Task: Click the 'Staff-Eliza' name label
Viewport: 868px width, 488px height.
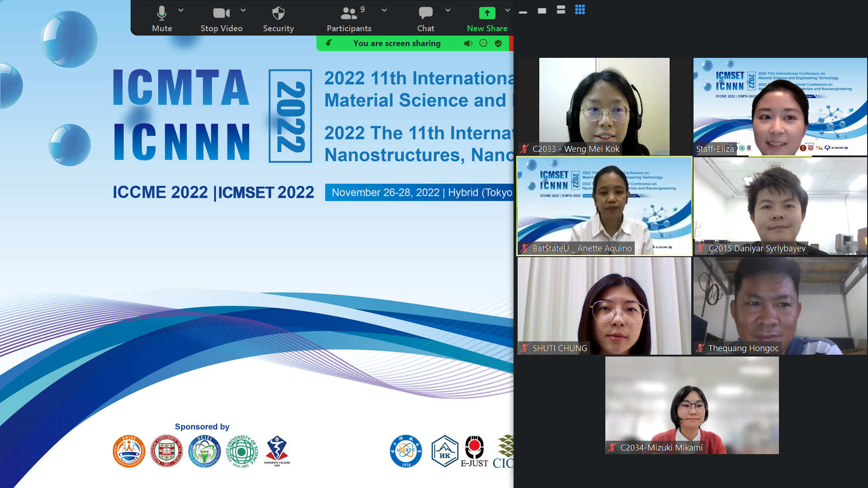Action: point(715,149)
